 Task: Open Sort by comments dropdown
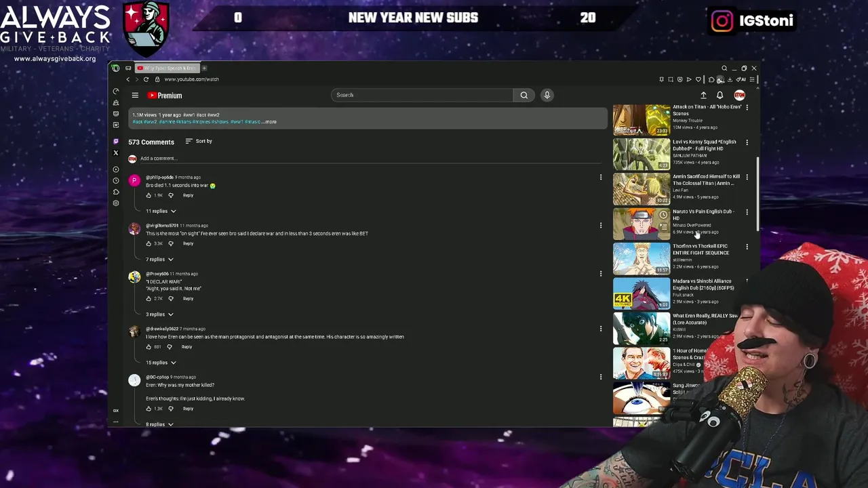point(199,141)
